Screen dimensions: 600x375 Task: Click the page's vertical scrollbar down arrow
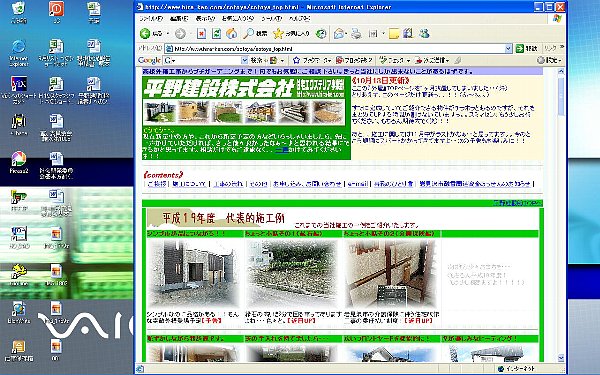click(x=561, y=358)
